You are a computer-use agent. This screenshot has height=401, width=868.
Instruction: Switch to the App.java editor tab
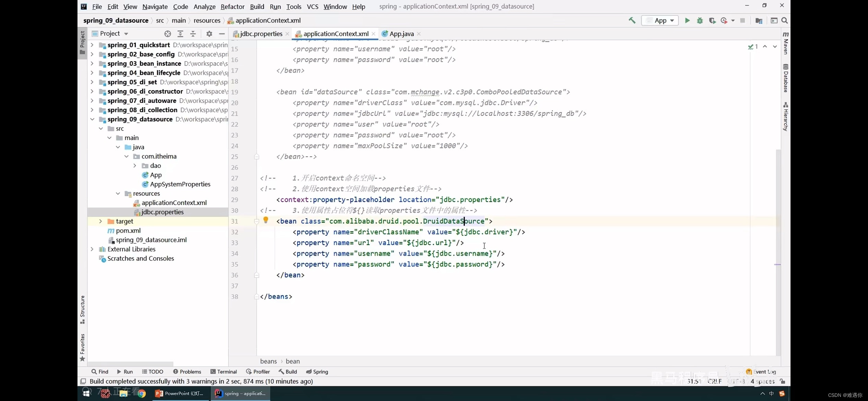(401, 34)
